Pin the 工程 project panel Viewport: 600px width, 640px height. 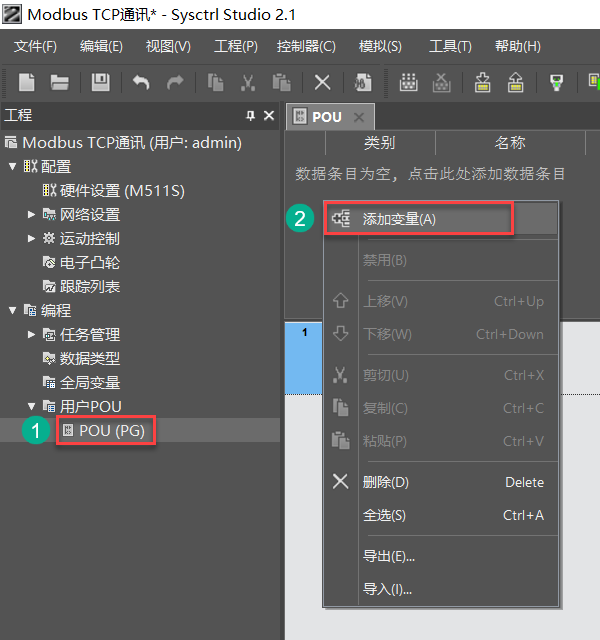click(250, 116)
